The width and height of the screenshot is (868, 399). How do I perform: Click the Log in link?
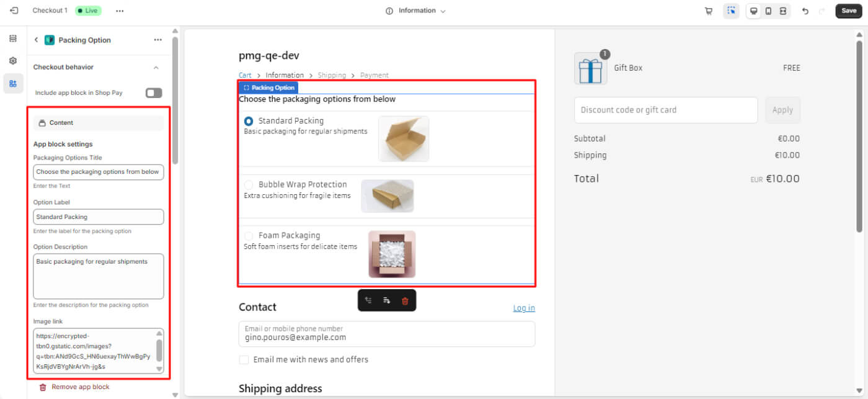(x=524, y=308)
